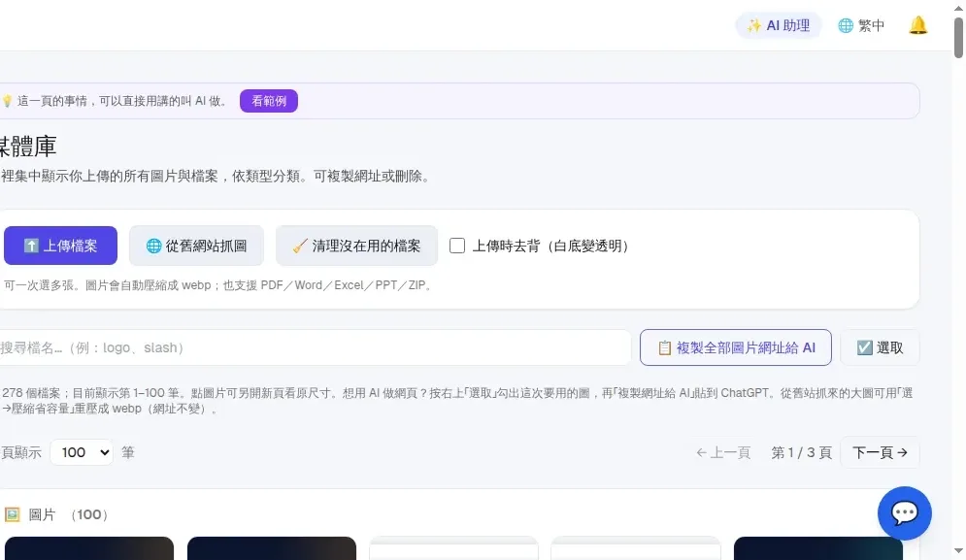
Task: Click 清理沒在用的檔案 button
Action: point(356,246)
